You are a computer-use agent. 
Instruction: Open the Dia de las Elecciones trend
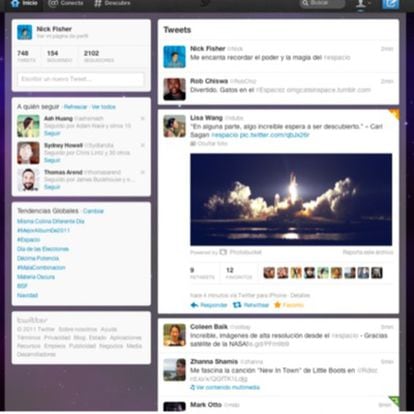click(43, 249)
